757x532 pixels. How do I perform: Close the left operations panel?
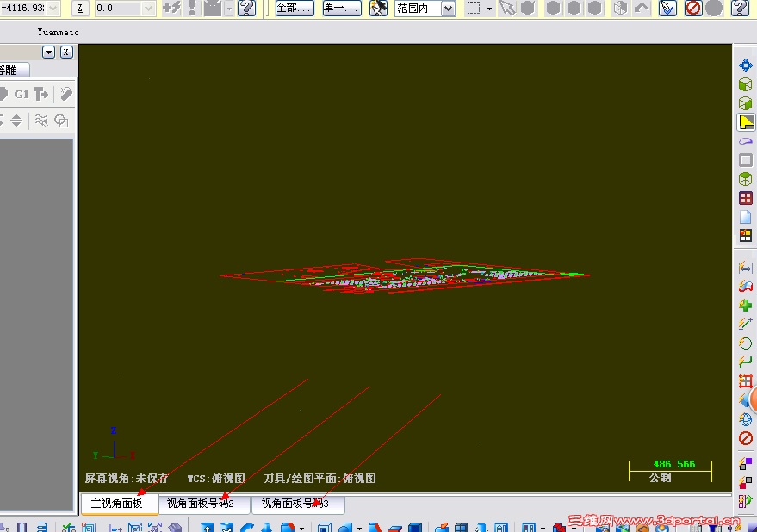[66, 53]
